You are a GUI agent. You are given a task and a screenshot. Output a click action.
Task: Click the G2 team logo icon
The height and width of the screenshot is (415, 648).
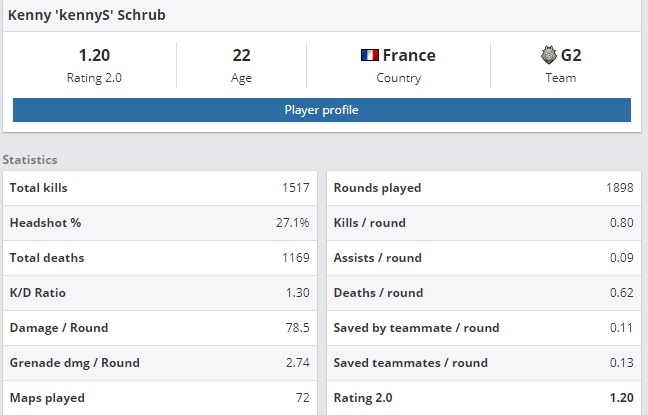[x=548, y=55]
